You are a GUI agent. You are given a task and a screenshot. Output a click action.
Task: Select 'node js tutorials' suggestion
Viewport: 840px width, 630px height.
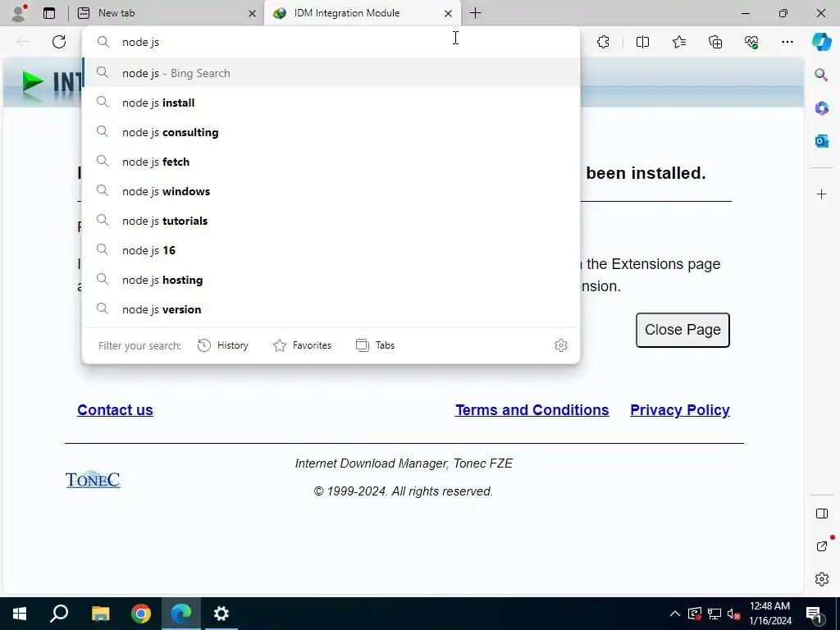point(331,220)
